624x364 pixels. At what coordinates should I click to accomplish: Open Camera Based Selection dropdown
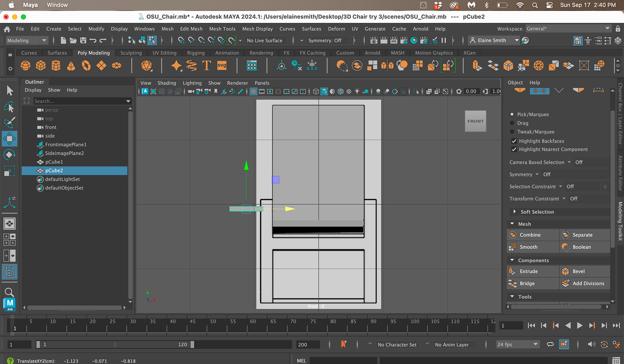(569, 162)
